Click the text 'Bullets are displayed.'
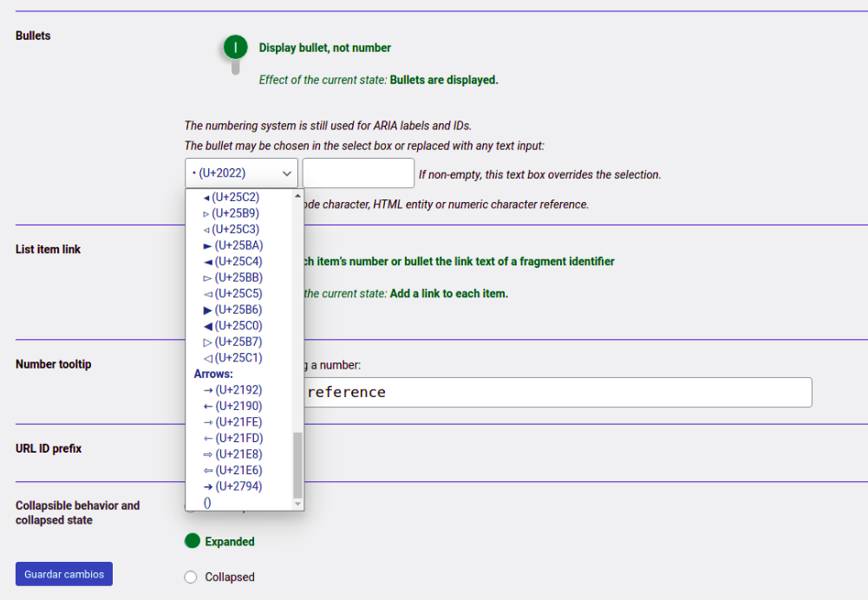This screenshot has height=600, width=868. (x=444, y=80)
